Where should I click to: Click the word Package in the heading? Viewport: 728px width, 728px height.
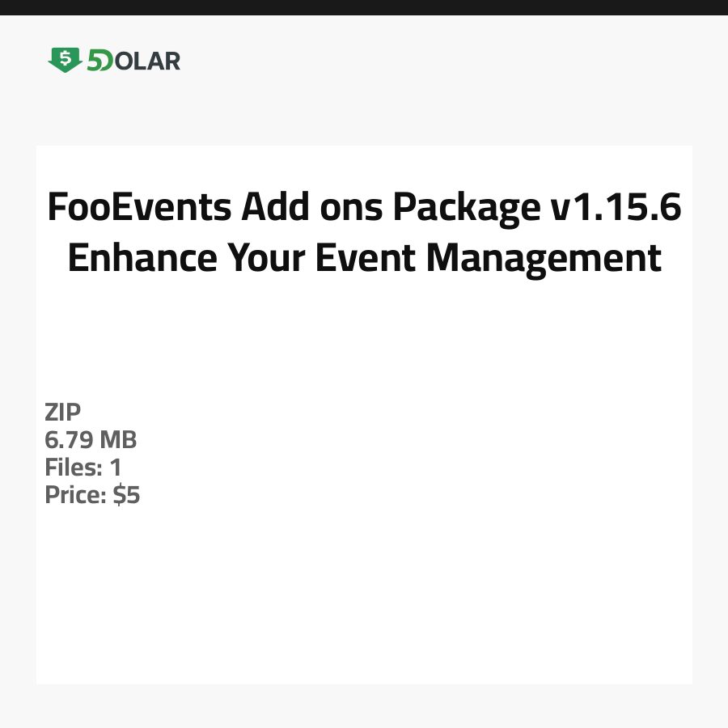[x=466, y=209]
